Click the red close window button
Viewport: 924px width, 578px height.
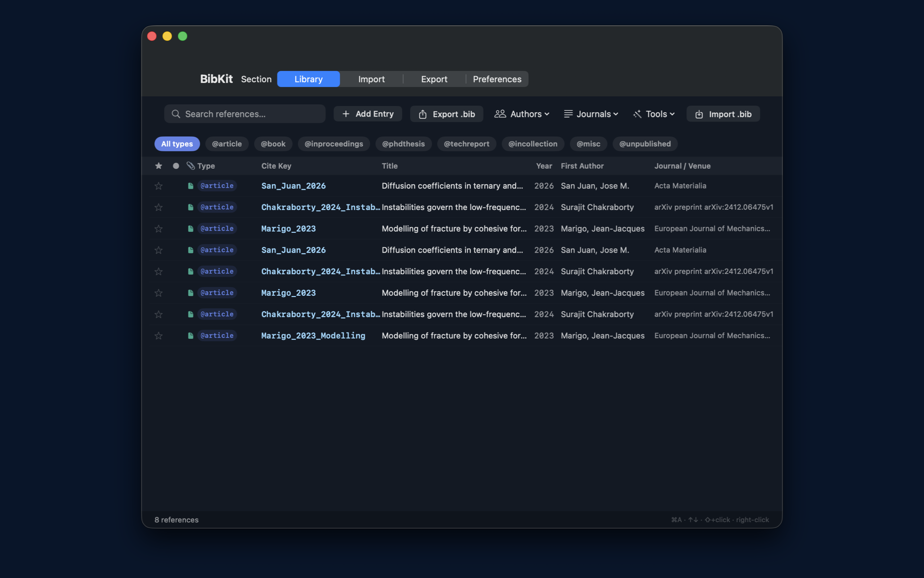pyautogui.click(x=152, y=36)
